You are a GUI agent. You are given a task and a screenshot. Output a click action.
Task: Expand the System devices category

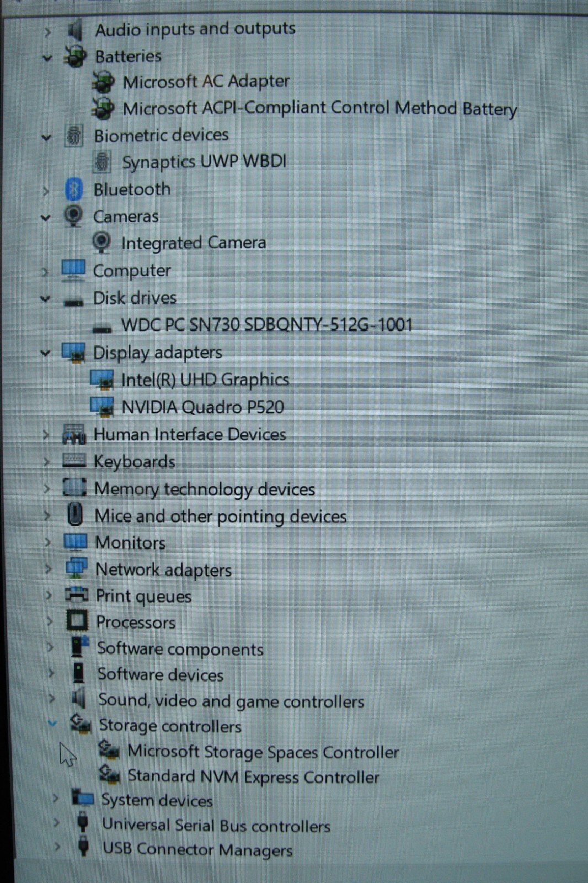point(55,798)
